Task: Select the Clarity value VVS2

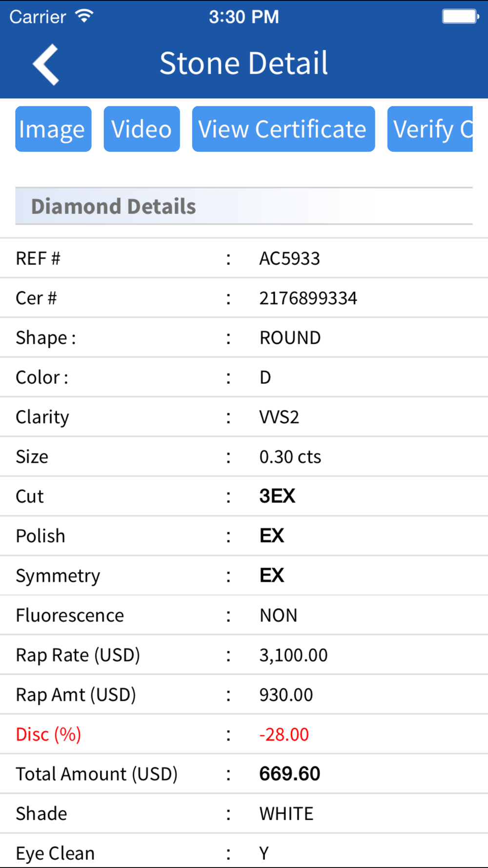Action: (x=279, y=417)
